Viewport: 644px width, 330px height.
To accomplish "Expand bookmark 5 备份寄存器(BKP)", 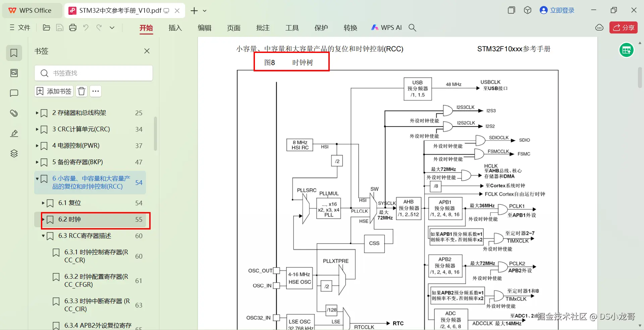I will tap(37, 162).
